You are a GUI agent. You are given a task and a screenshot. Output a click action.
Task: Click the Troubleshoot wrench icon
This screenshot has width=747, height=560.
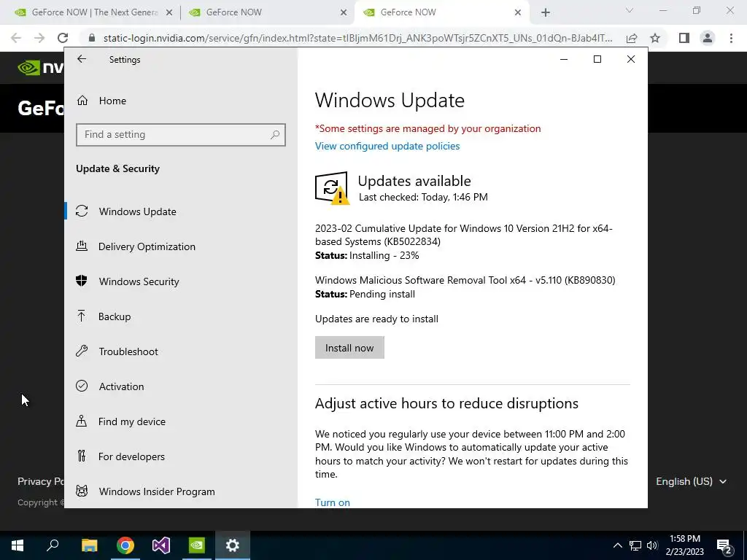(x=82, y=351)
